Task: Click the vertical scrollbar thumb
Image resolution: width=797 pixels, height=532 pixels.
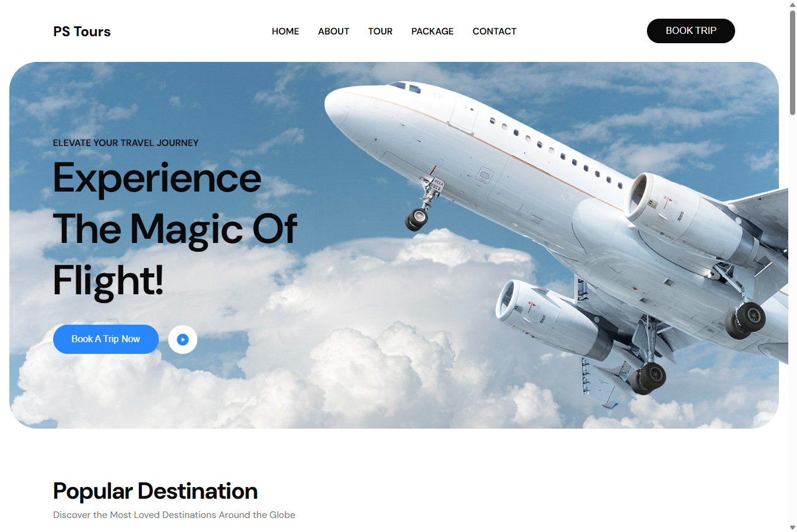Action: click(x=792, y=61)
